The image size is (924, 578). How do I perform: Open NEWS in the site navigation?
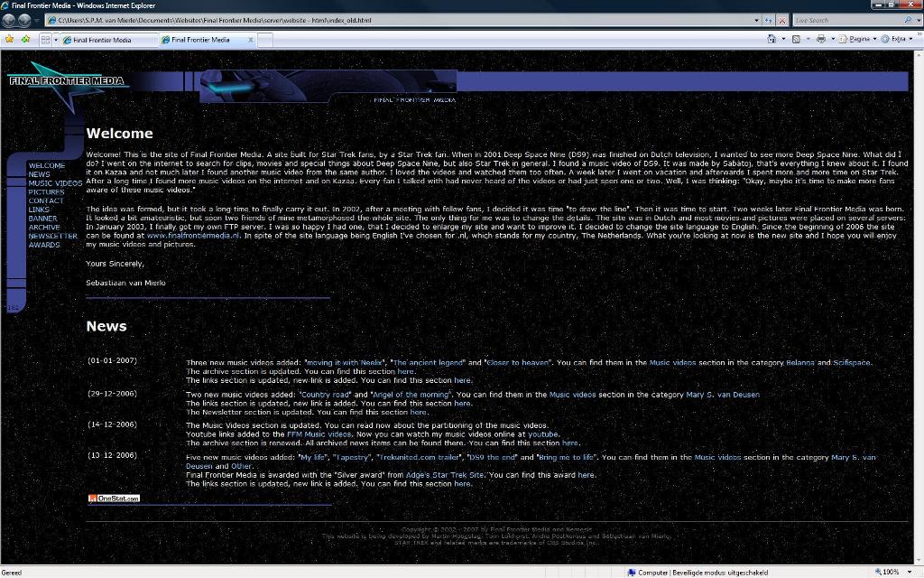pyautogui.click(x=39, y=174)
